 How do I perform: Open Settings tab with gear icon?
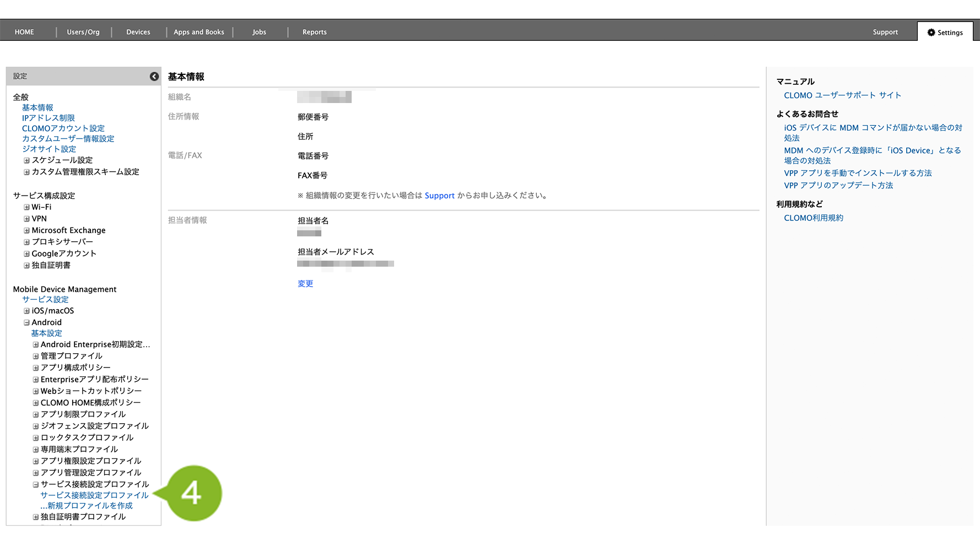(x=945, y=33)
